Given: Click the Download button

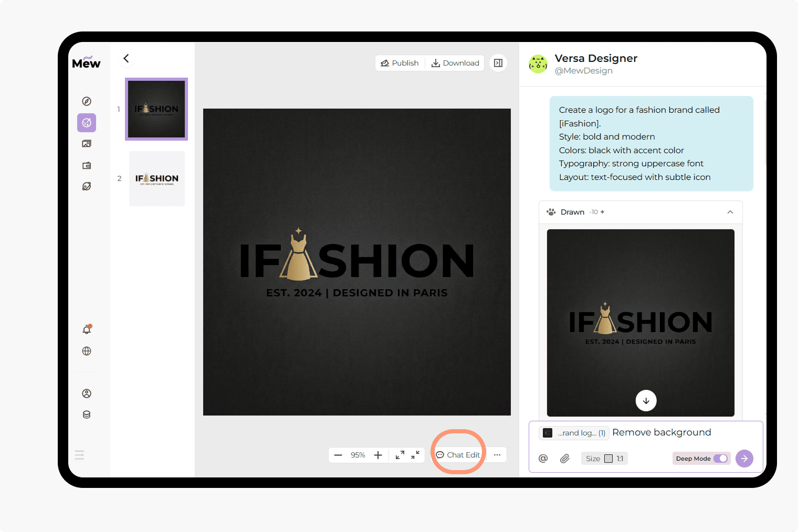Looking at the screenshot, I should (455, 63).
